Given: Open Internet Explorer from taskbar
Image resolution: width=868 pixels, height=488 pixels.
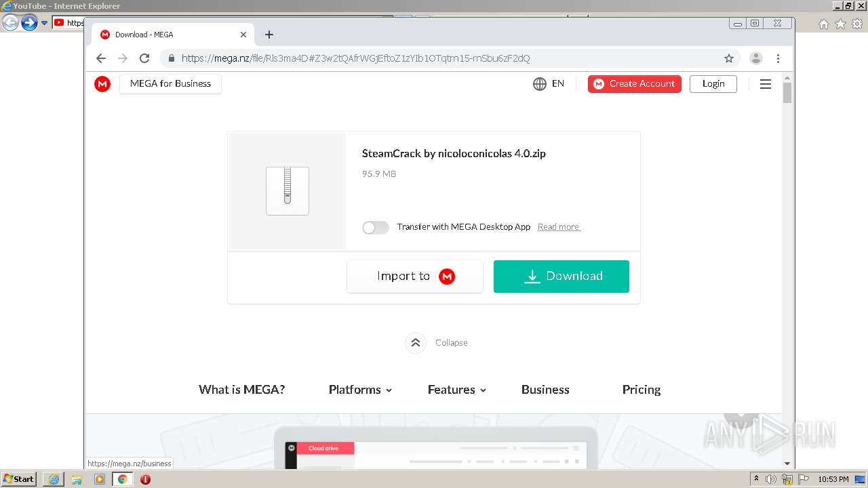Looking at the screenshot, I should pos(54,479).
